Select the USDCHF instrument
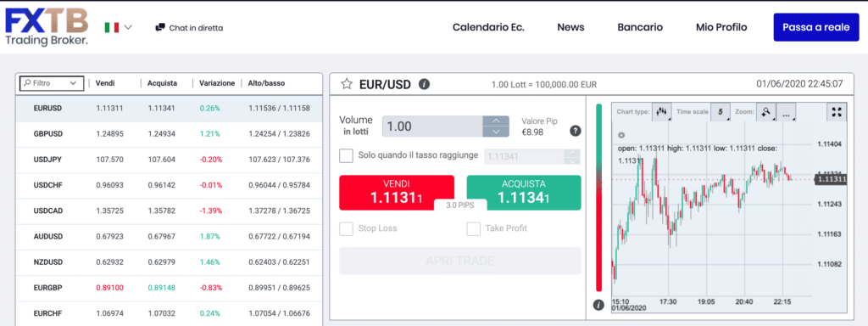This screenshot has height=326, width=868. click(x=169, y=185)
